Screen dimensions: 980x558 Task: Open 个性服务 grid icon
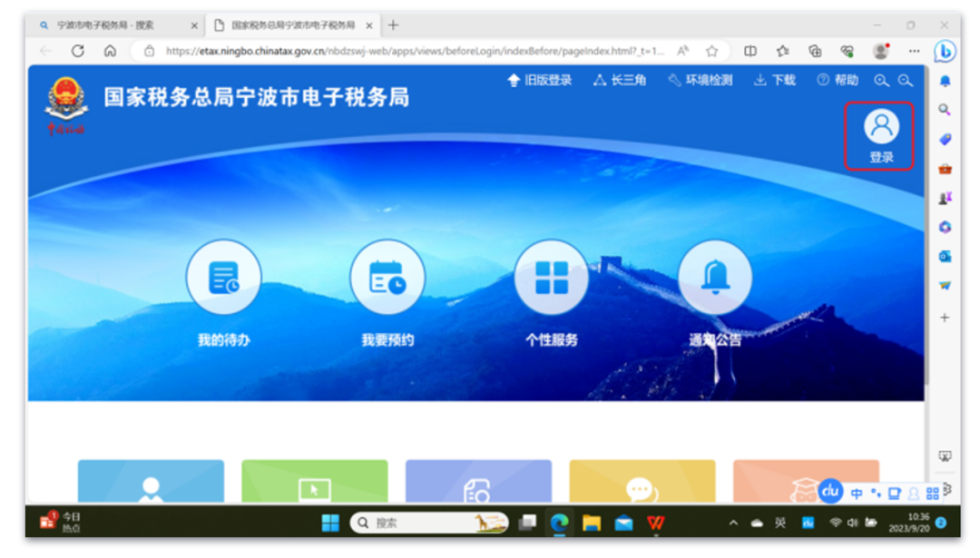[x=552, y=277]
